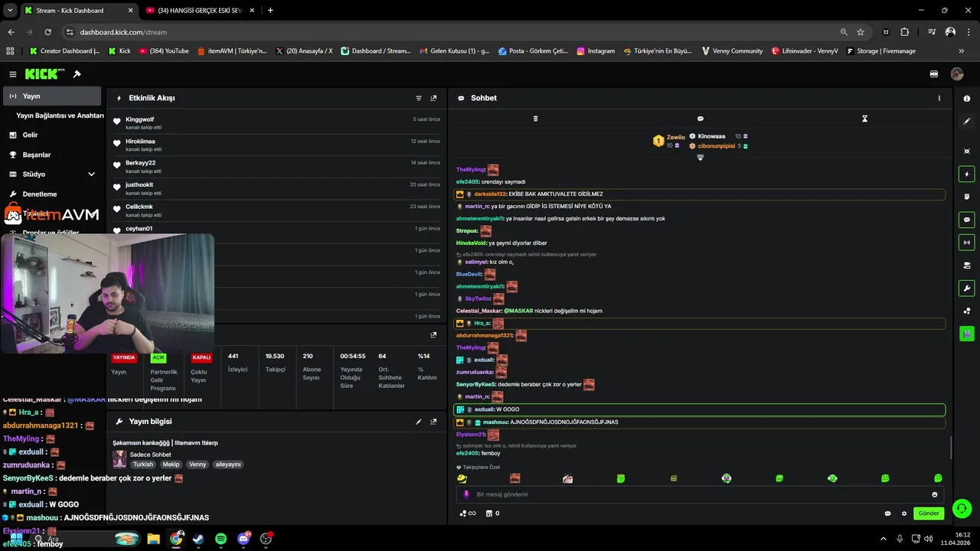Open Steam from the Windows taskbar
This screenshot has height=551, width=980.
pos(198,539)
